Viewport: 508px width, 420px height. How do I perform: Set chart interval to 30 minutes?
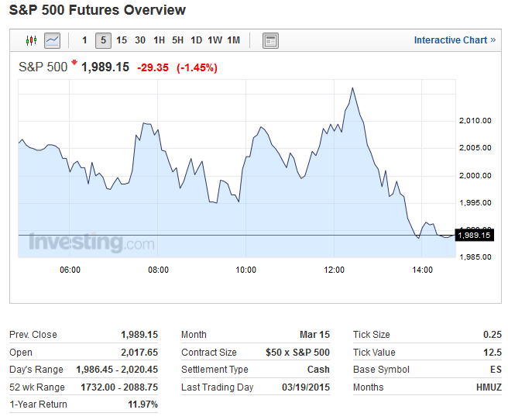coord(140,40)
